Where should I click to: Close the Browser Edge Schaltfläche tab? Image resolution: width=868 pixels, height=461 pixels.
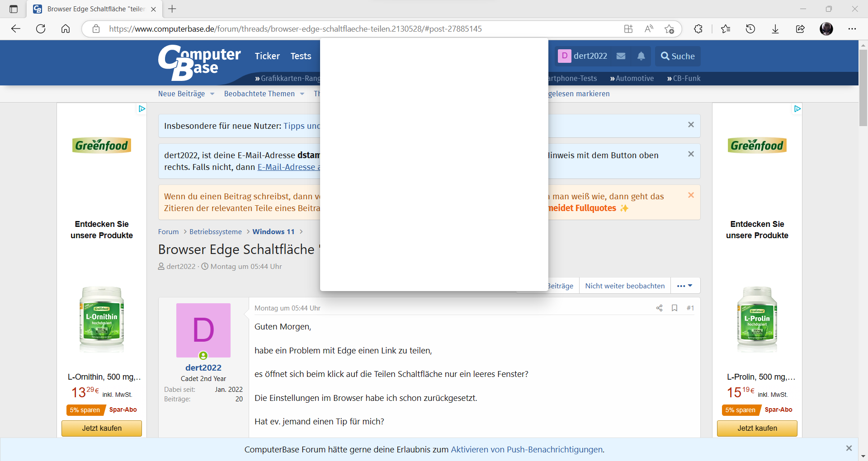153,9
